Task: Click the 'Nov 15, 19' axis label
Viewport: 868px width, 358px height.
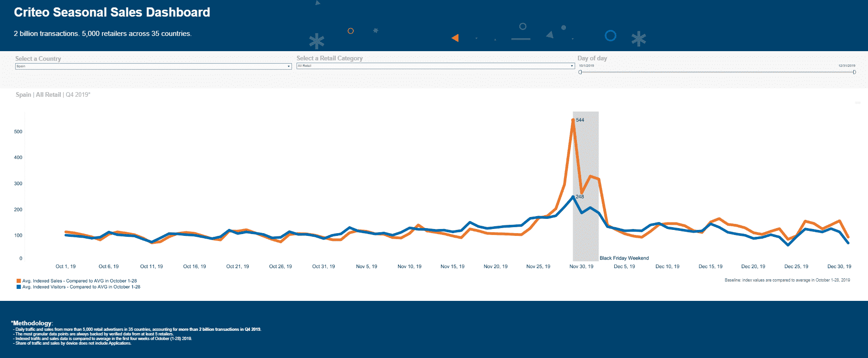Action: point(452,266)
